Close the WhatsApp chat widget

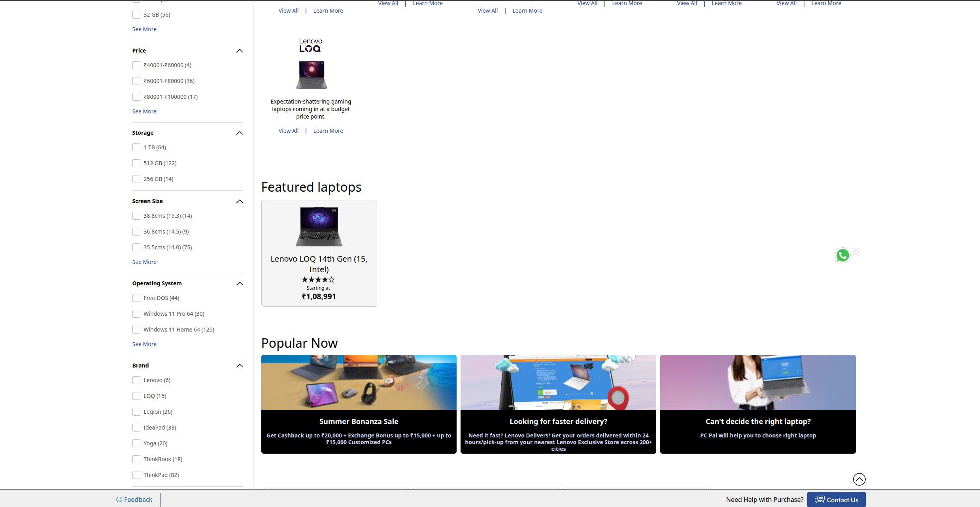tap(856, 252)
